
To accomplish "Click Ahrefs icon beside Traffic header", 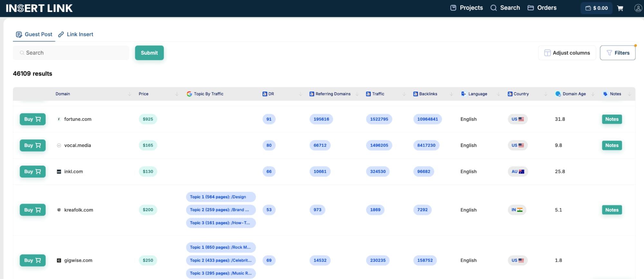I will tap(368, 94).
